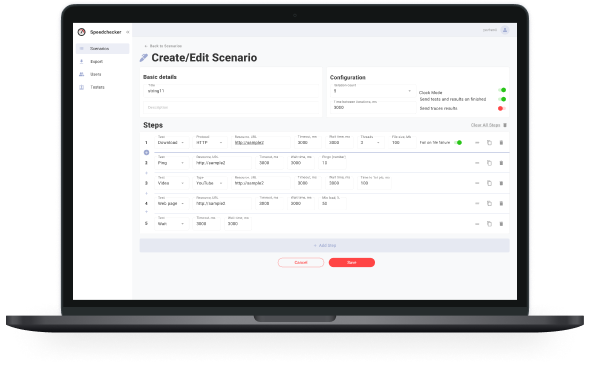590x365 pixels.
Task: Toggle Clock Mode switch
Action: (x=502, y=90)
